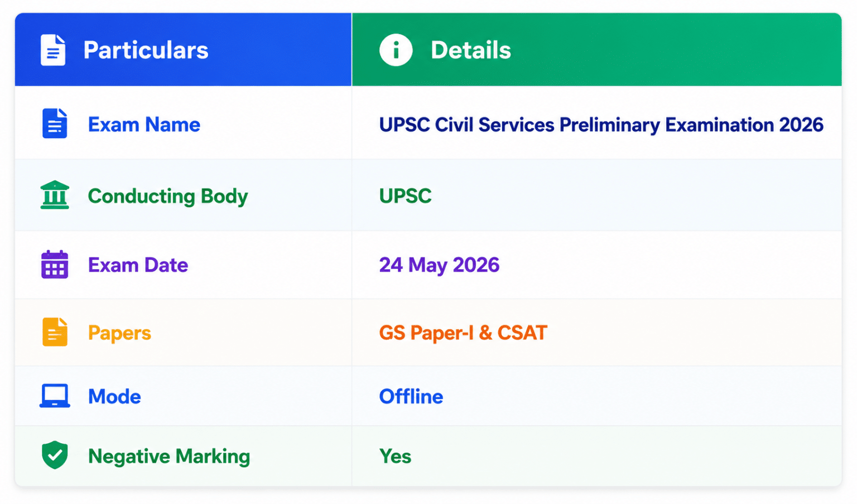857x504 pixels.
Task: Click the GS Paper-I & CSAT value
Action: tap(463, 333)
